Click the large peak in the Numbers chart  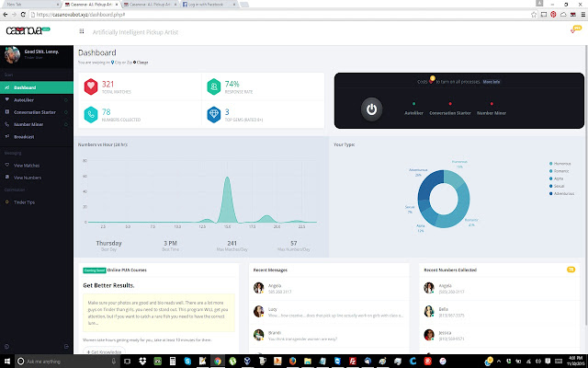point(227,199)
